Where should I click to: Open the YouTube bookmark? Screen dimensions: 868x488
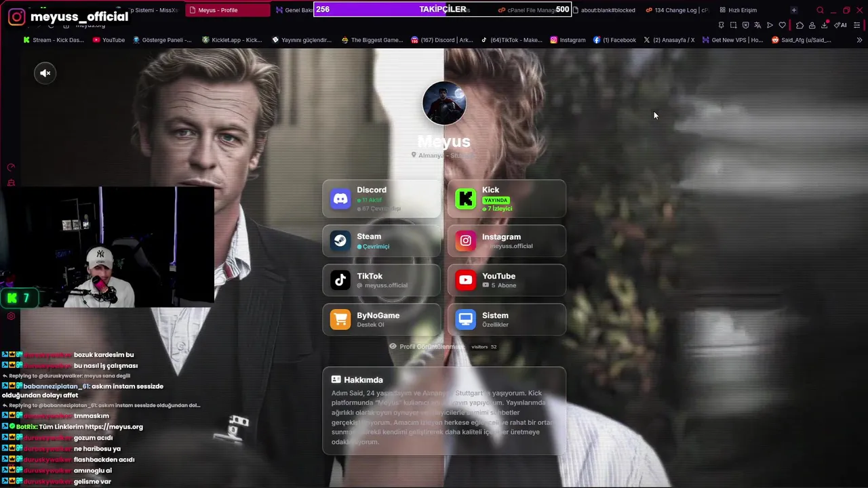[x=108, y=40]
